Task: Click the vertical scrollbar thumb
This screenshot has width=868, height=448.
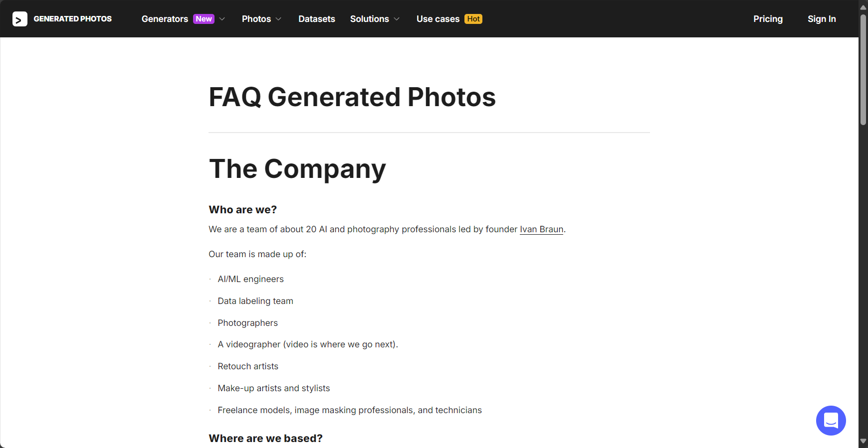Action: coord(863,70)
